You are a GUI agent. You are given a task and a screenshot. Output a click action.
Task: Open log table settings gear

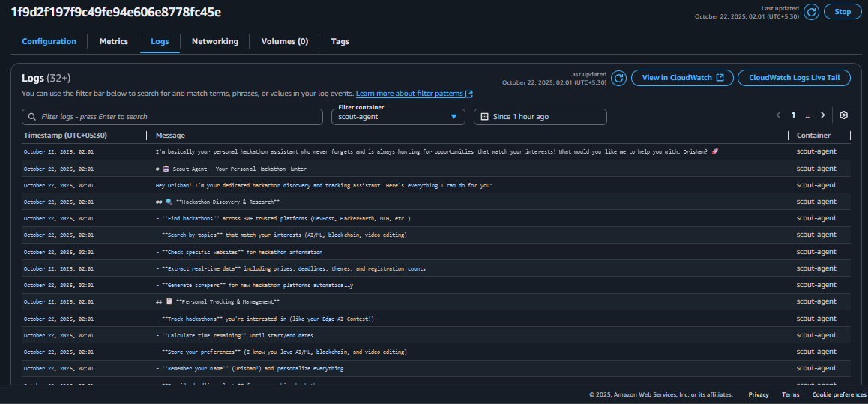(844, 115)
